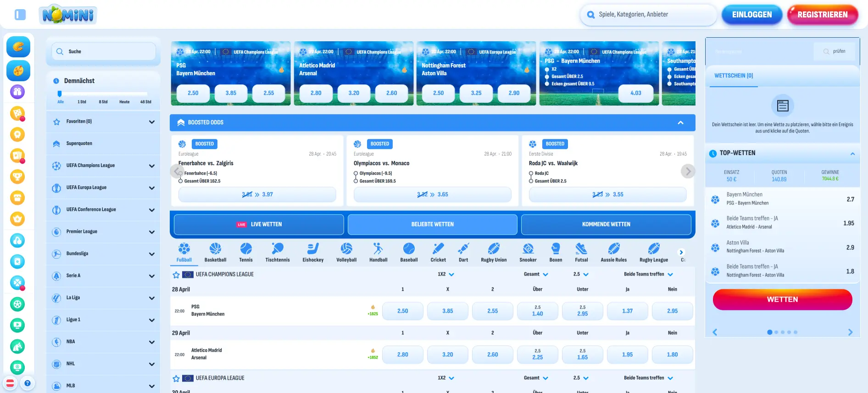Click the red Wetten button
868x393 pixels.
click(782, 299)
